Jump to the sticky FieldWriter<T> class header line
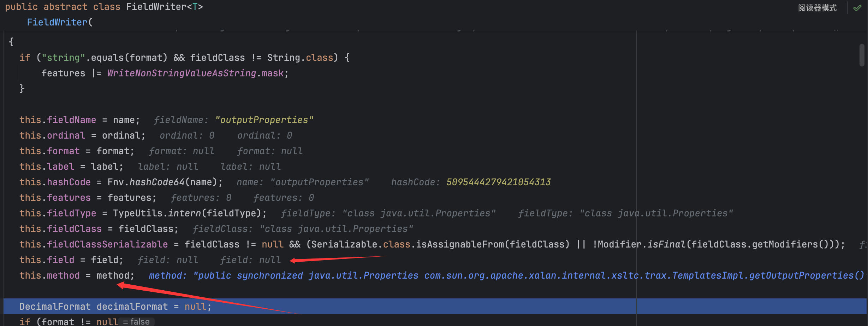The height and width of the screenshot is (326, 868). [x=104, y=7]
